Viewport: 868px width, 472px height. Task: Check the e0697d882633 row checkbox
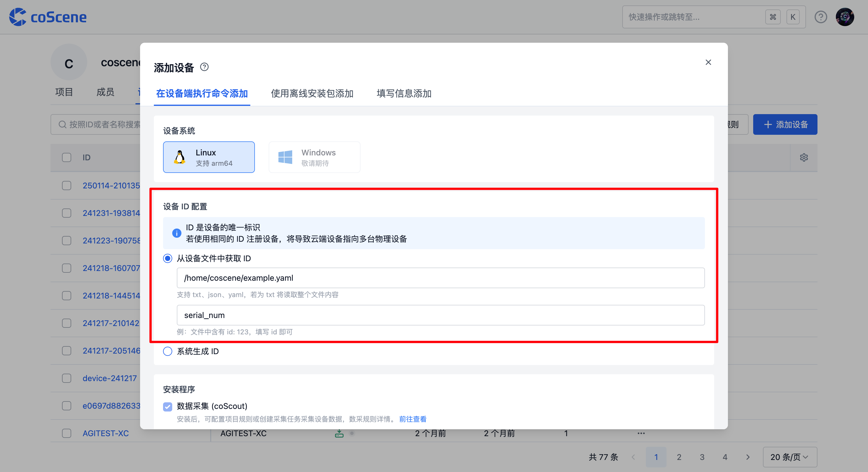(67, 406)
